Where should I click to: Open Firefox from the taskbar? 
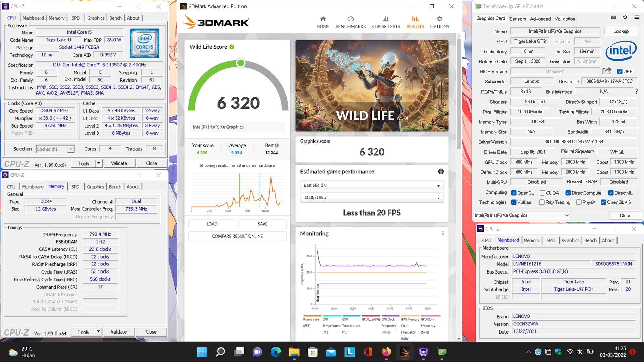pyautogui.click(x=386, y=352)
